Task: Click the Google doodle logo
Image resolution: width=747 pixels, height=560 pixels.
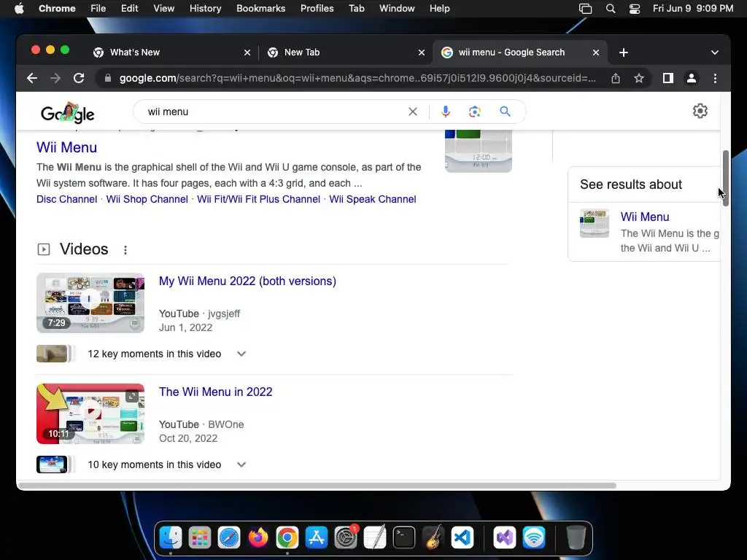Action: point(67,113)
